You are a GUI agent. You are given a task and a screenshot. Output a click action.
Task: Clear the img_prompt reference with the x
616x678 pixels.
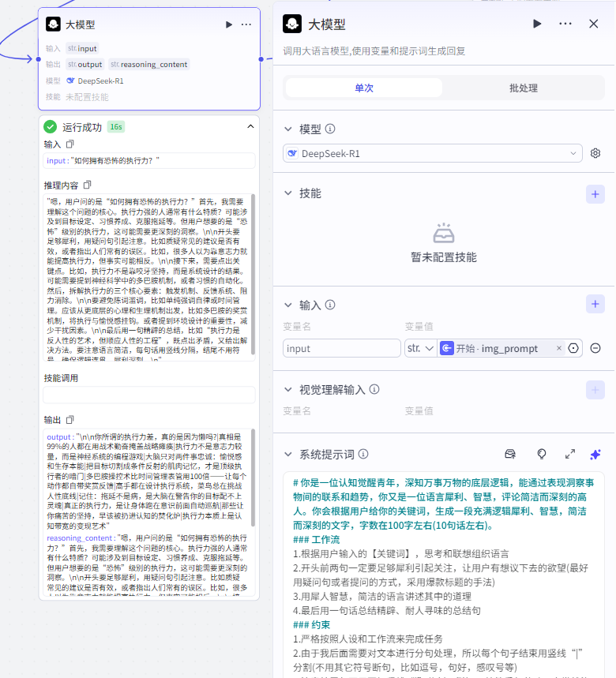[558, 348]
